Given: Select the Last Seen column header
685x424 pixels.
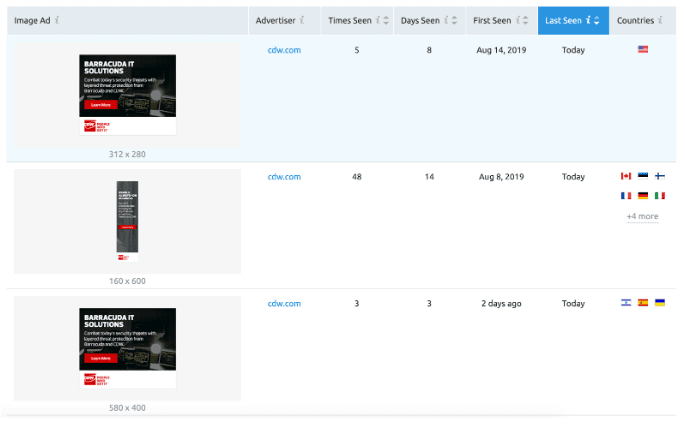Looking at the screenshot, I should 573,21.
